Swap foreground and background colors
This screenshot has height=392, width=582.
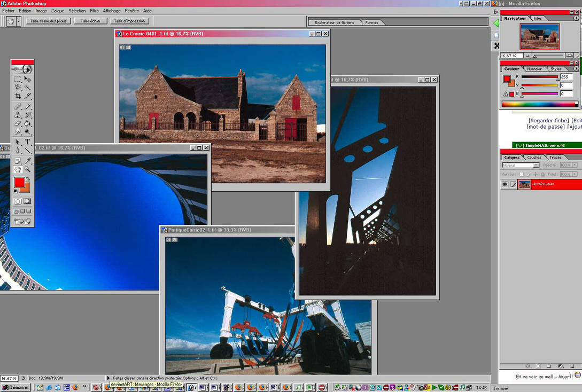[28, 179]
